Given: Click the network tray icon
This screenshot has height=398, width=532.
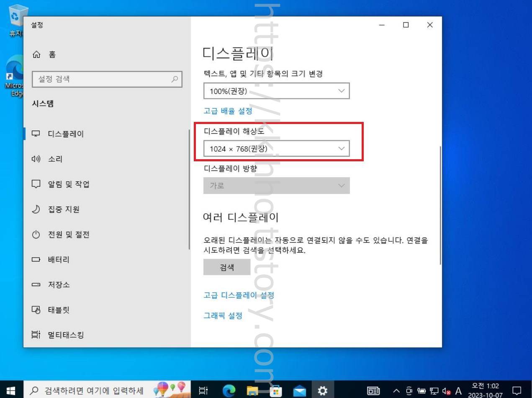Looking at the screenshot, I should click(434, 391).
